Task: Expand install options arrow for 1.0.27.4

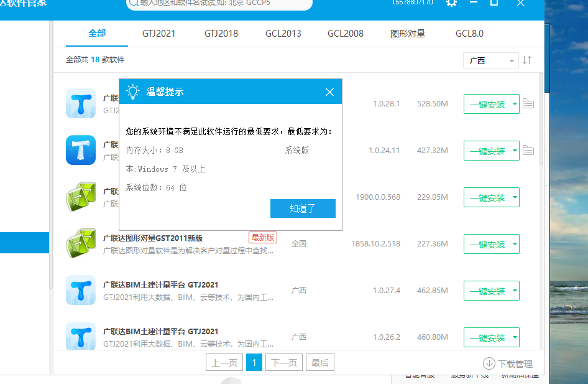Action: click(515, 291)
